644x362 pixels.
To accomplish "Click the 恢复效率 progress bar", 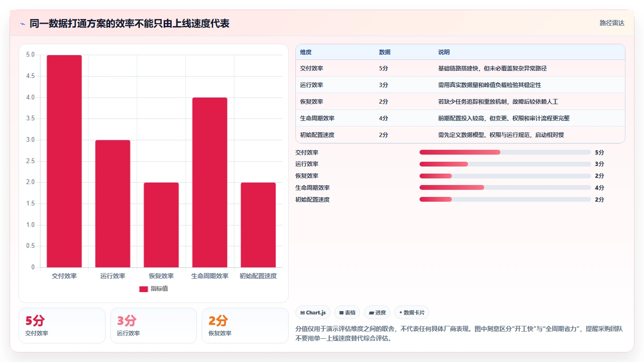I will pos(505,176).
